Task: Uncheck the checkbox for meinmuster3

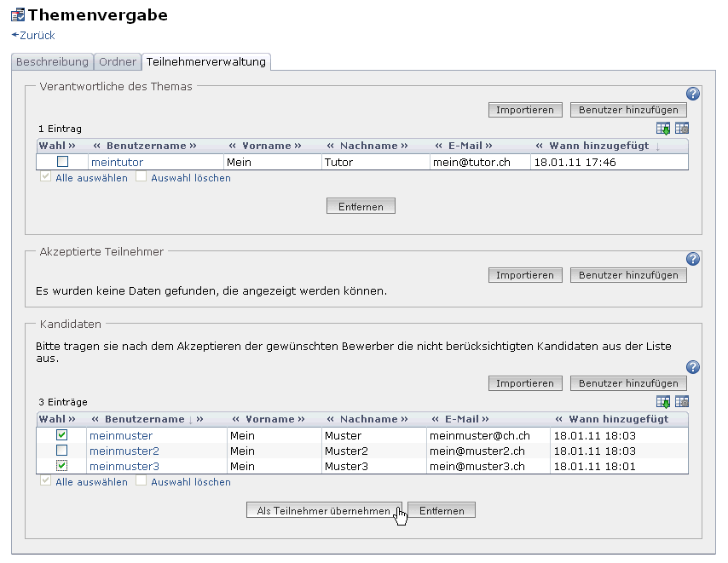Action: coord(61,466)
